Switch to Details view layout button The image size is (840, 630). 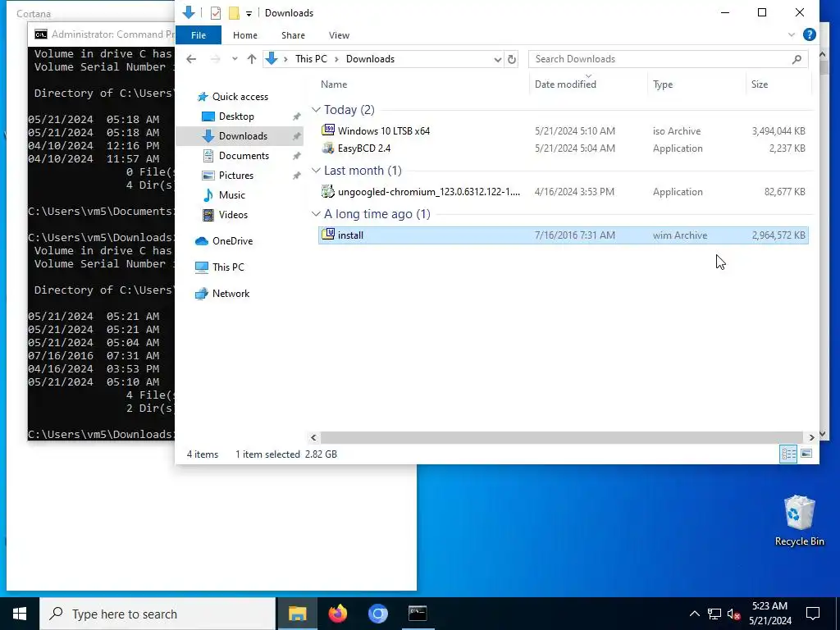click(788, 454)
